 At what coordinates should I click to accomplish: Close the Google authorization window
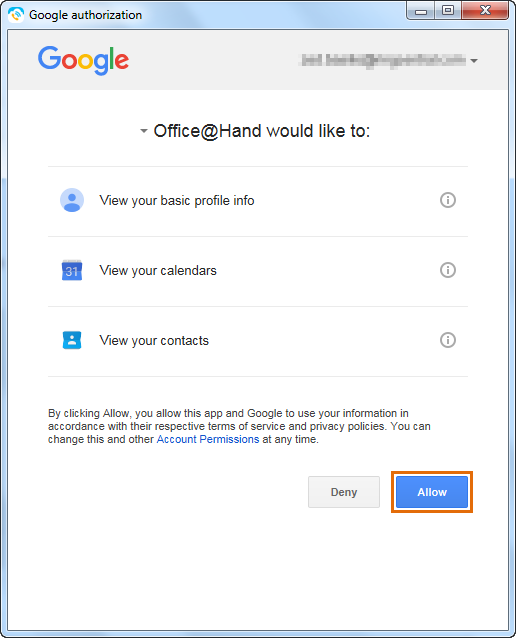pyautogui.click(x=485, y=11)
